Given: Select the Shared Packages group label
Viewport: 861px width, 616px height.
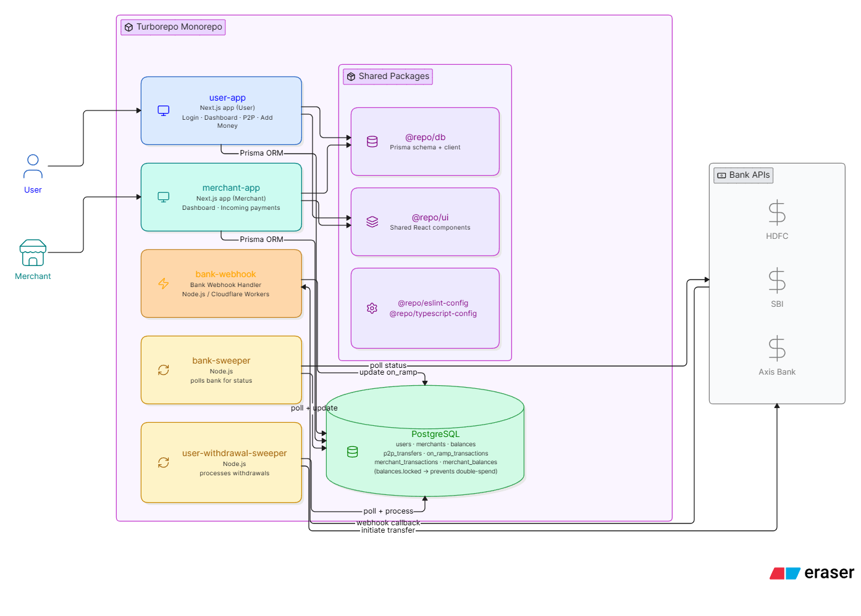Looking at the screenshot, I should [388, 77].
